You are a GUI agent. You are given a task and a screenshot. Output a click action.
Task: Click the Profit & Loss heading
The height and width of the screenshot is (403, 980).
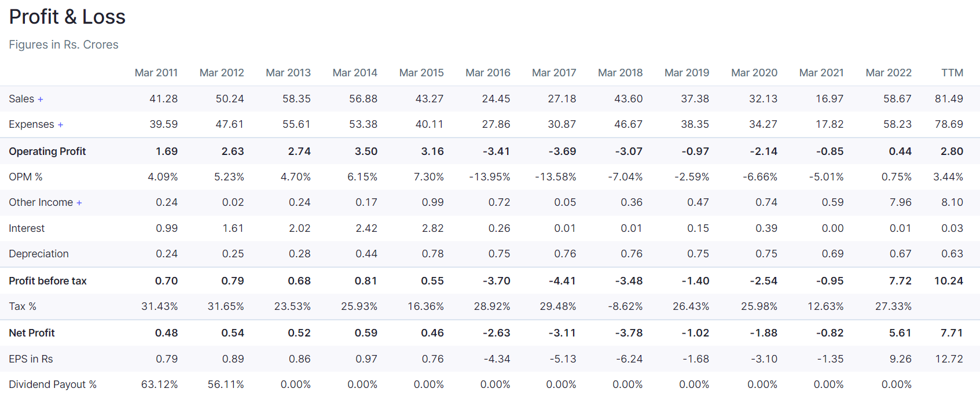(x=67, y=17)
